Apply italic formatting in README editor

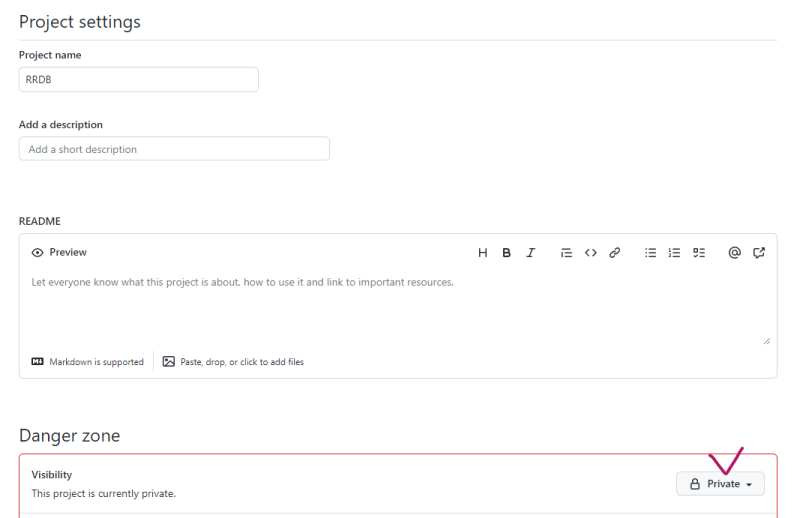(x=531, y=253)
